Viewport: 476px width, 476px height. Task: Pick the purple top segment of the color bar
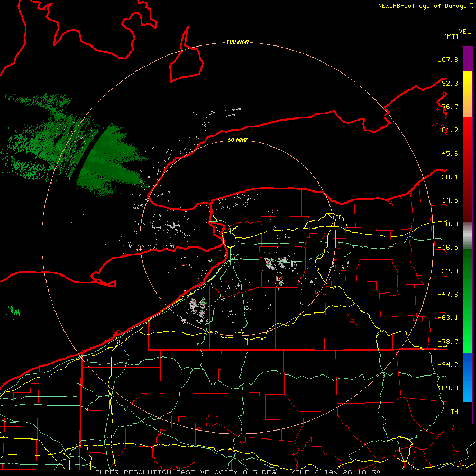467,59
